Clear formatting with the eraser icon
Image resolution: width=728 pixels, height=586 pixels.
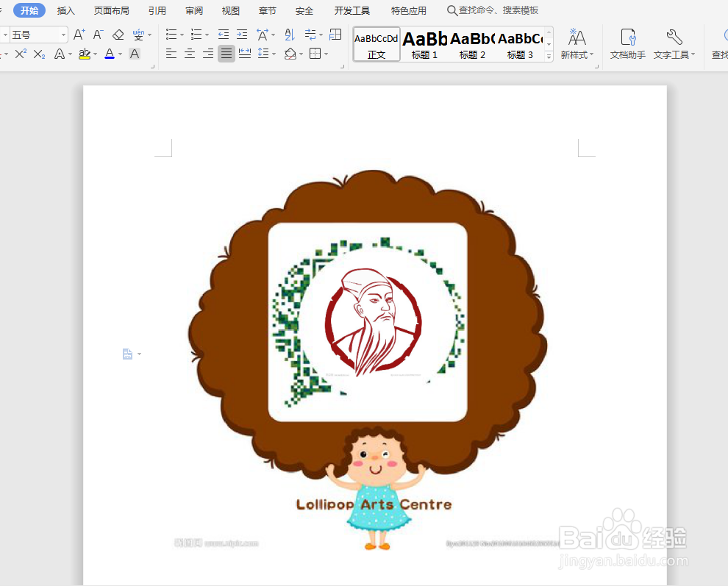tap(118, 35)
